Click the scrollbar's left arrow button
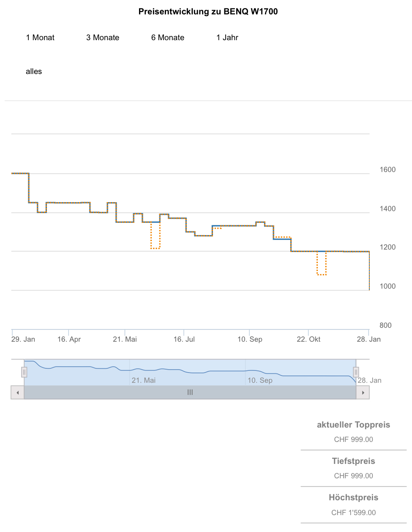The image size is (412, 532). [x=17, y=392]
